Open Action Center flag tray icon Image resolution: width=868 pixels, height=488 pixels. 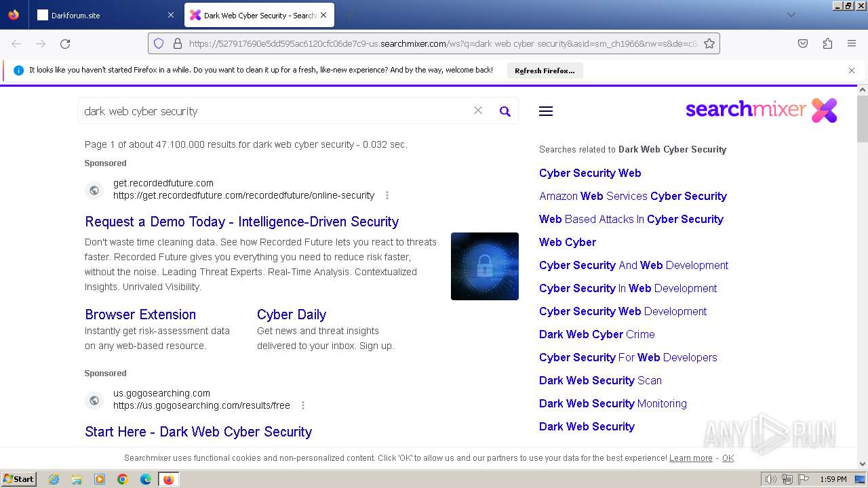(804, 479)
